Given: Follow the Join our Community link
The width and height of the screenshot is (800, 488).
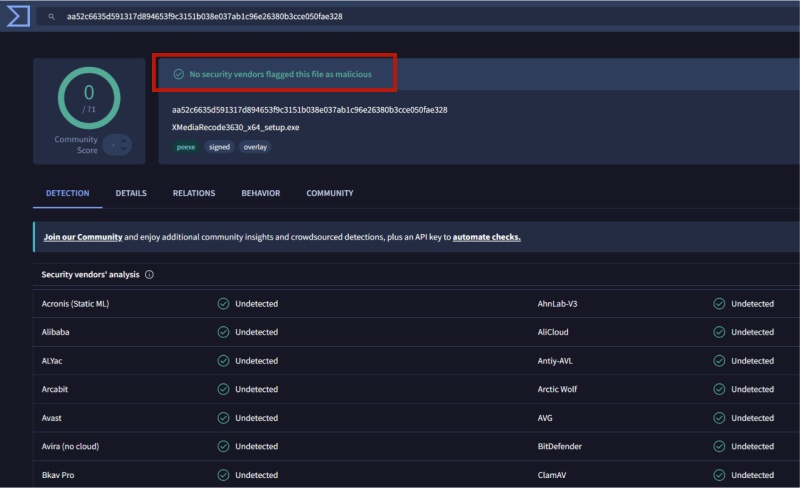Looking at the screenshot, I should pyautogui.click(x=83, y=237).
